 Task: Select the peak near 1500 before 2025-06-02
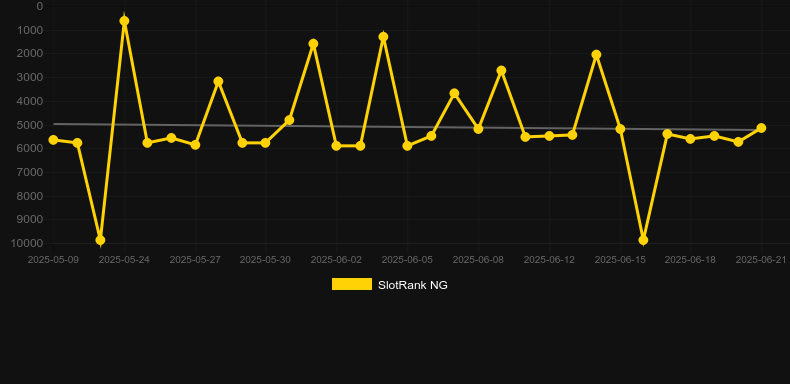pyautogui.click(x=313, y=44)
